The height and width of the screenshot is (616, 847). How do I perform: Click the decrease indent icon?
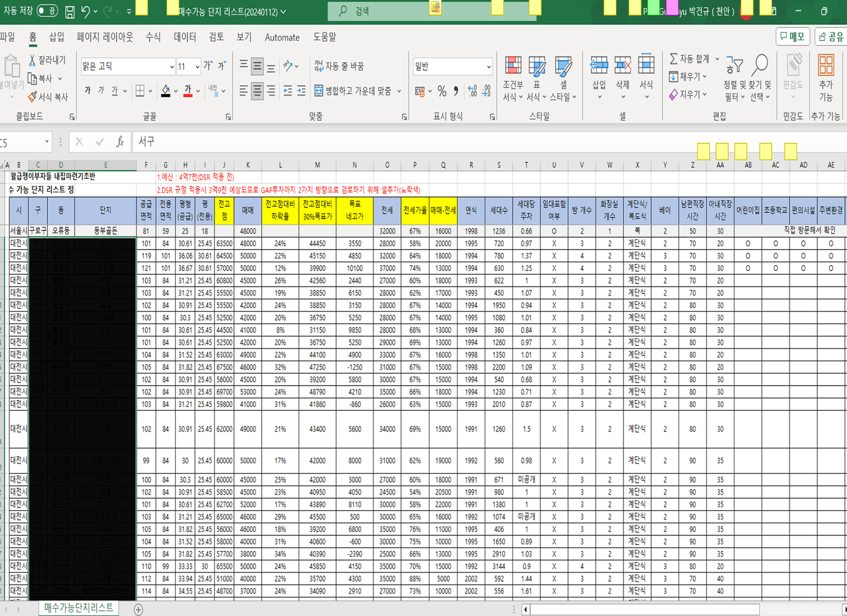(x=287, y=91)
